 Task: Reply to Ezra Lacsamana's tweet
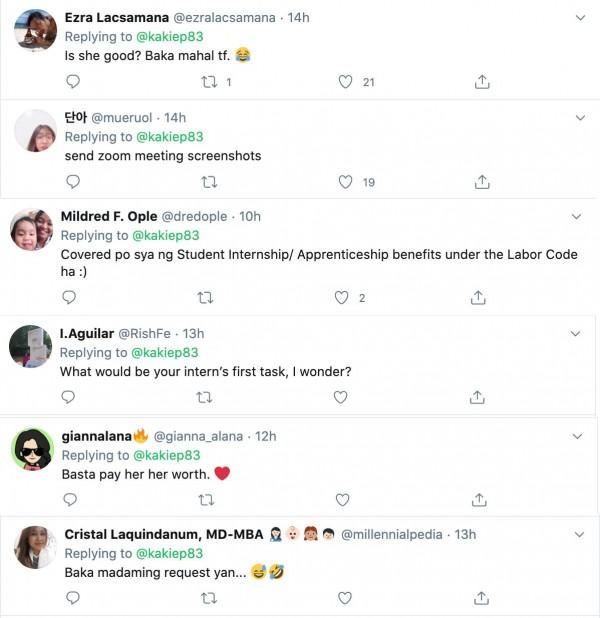(72, 82)
